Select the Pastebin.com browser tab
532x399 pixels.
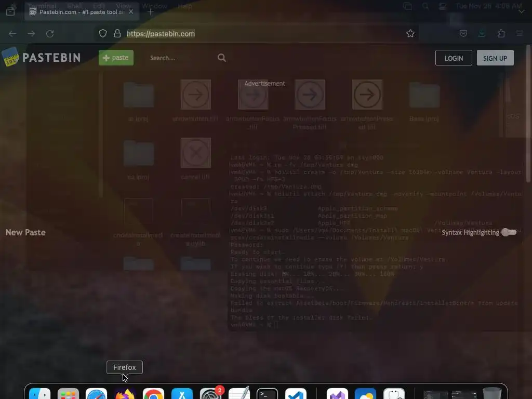coord(82,12)
